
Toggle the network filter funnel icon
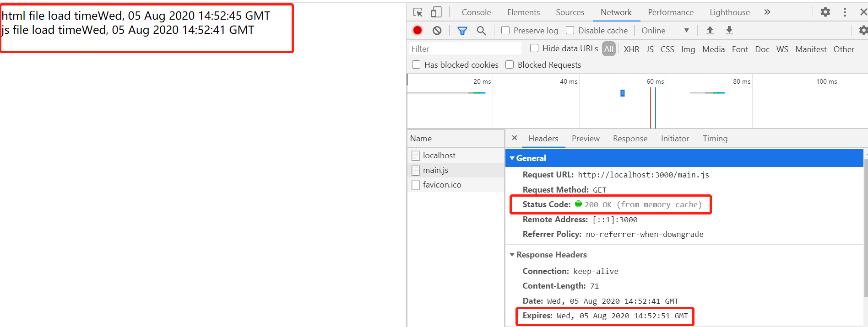(x=462, y=31)
